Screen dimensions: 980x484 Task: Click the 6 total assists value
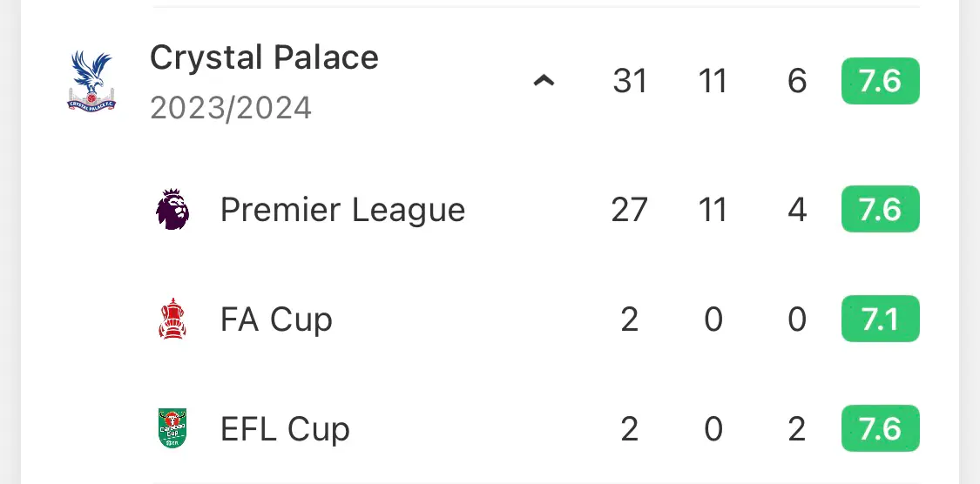797,81
